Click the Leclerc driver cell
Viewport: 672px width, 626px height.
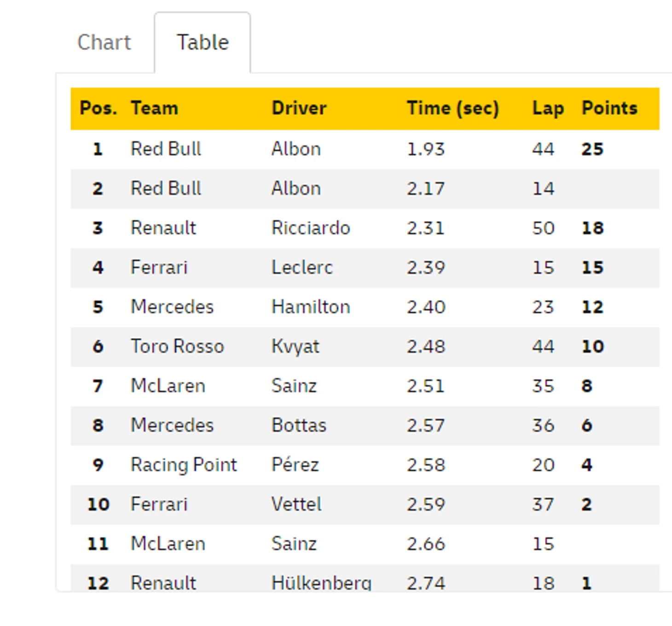coord(302,268)
